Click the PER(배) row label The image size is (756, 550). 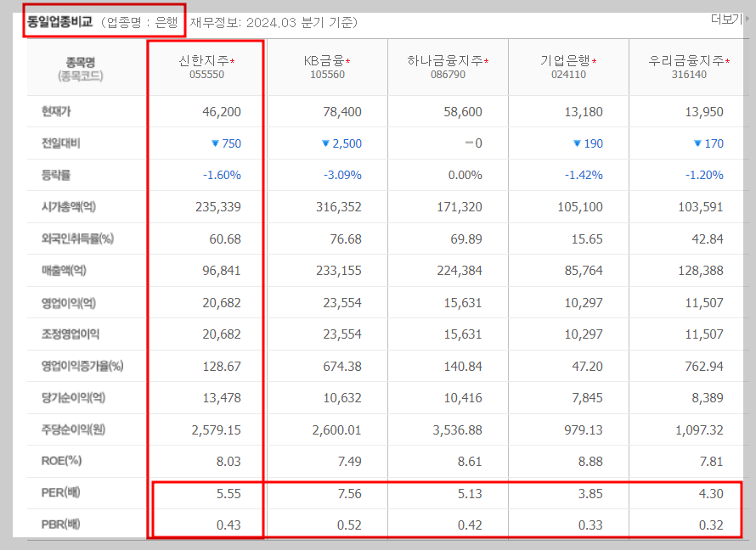pyautogui.click(x=61, y=493)
